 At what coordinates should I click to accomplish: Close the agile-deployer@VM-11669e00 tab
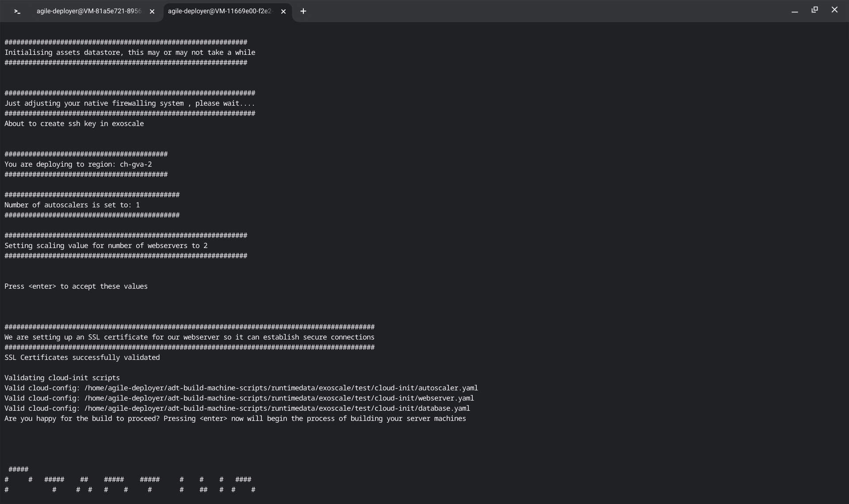[283, 11]
